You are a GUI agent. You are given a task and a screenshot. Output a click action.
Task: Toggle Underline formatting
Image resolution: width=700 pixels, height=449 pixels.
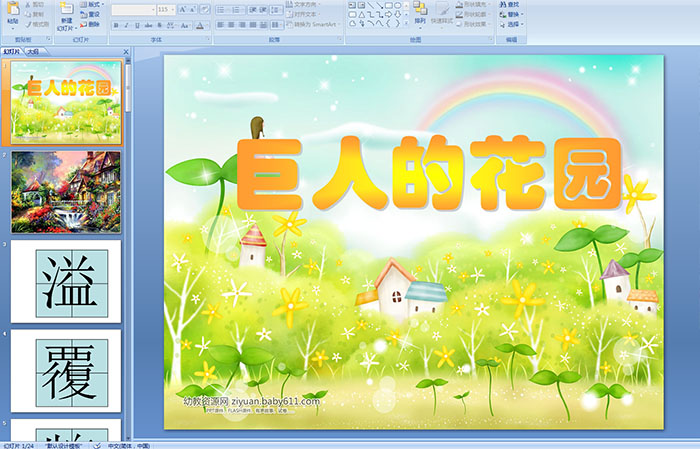[x=137, y=25]
